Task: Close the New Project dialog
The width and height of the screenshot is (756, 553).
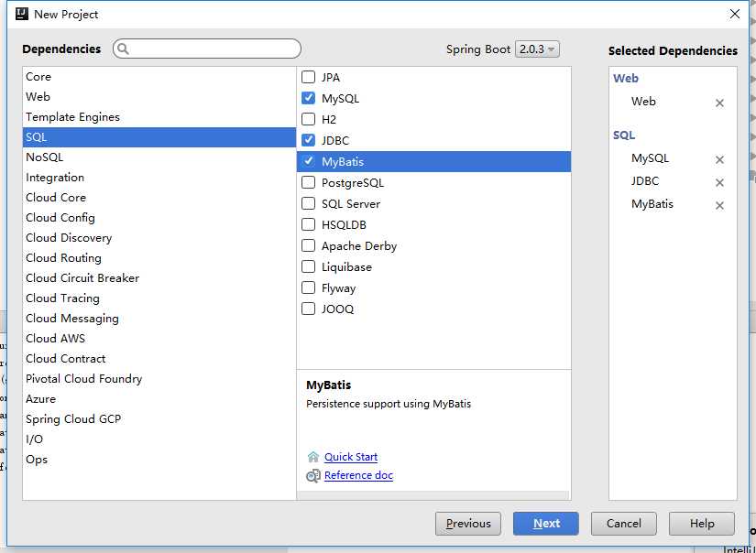Action: (x=734, y=14)
